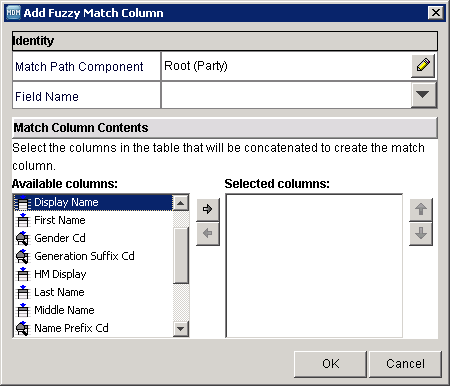Click the available columns scrollbar thumb
Screen dimensions: 450x386
click(x=181, y=256)
